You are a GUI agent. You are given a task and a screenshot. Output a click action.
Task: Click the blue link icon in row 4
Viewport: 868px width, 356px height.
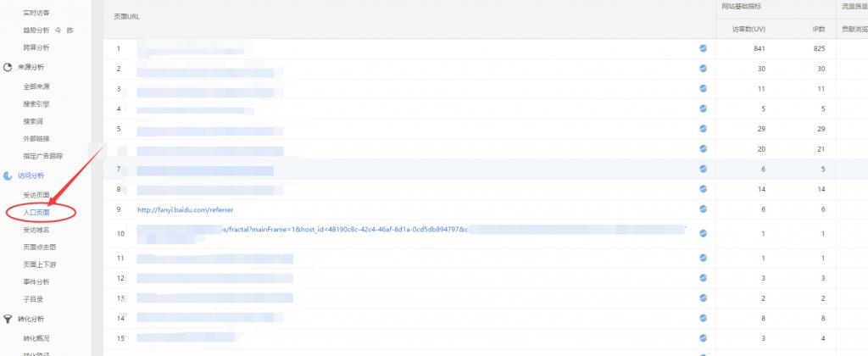click(x=703, y=108)
